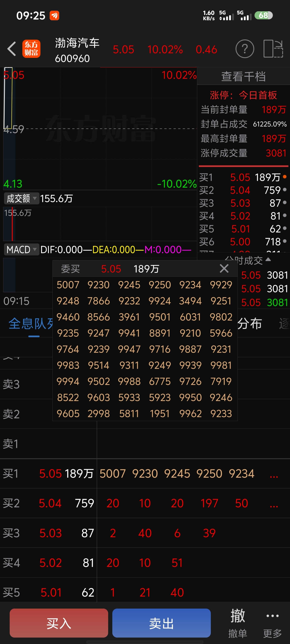Tap the 涨停：今日首板 label
Image resolution: width=290 pixels, height=644 pixels.
pyautogui.click(x=243, y=95)
